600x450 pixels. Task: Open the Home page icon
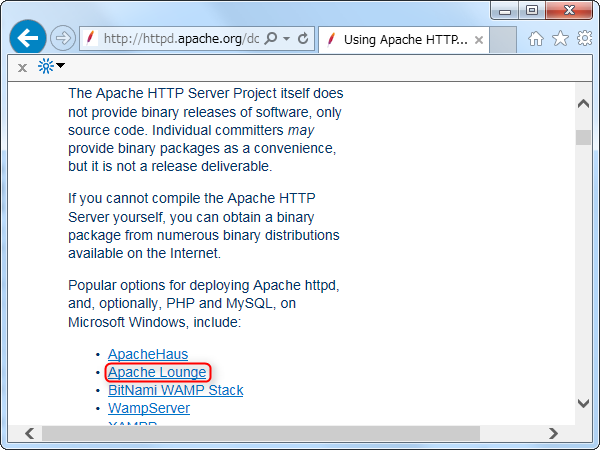pyautogui.click(x=536, y=39)
